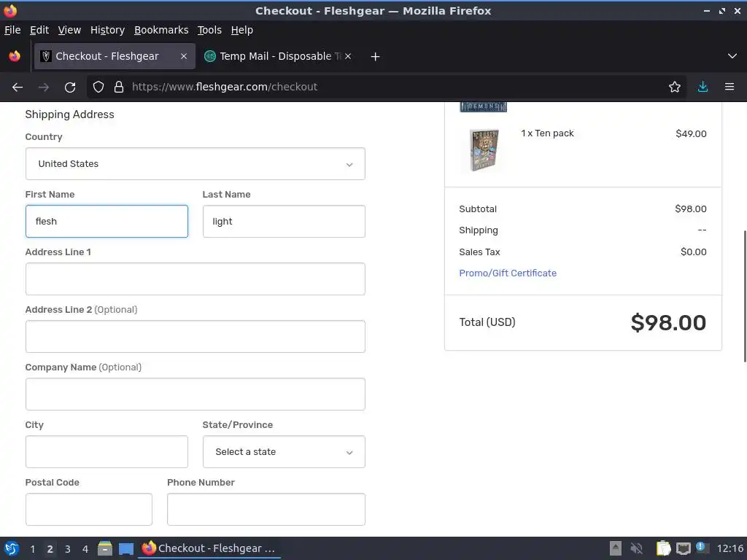Click the Company Name field
This screenshot has height=560, width=747.
(x=196, y=394)
